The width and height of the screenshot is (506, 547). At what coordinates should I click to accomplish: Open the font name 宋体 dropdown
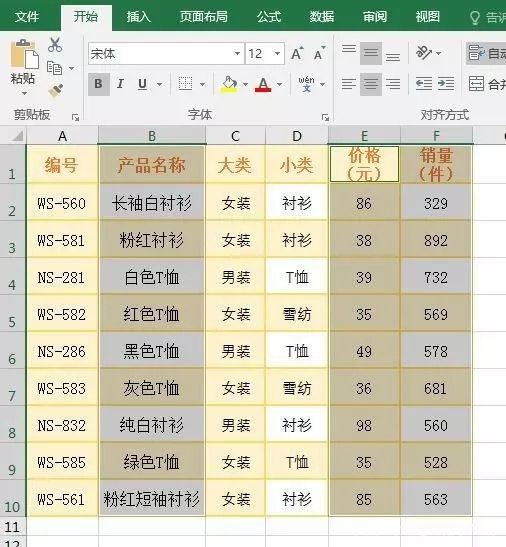tap(237, 54)
